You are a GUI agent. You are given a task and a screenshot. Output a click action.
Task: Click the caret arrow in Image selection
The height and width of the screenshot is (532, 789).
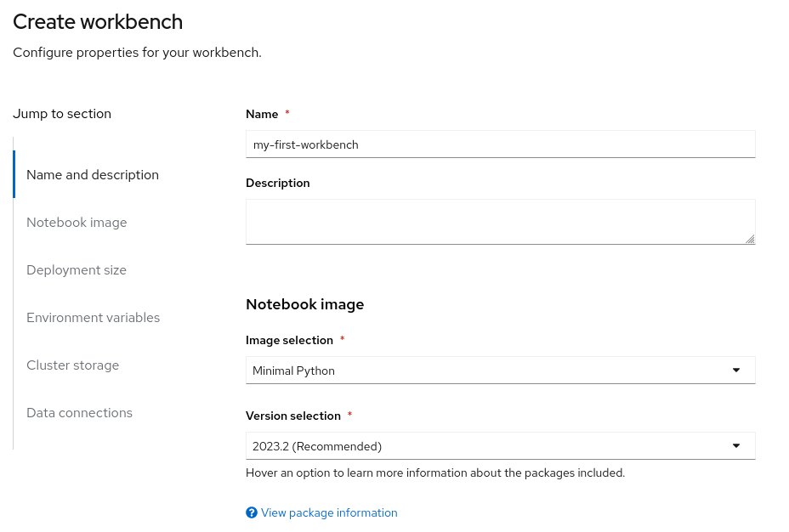click(736, 371)
